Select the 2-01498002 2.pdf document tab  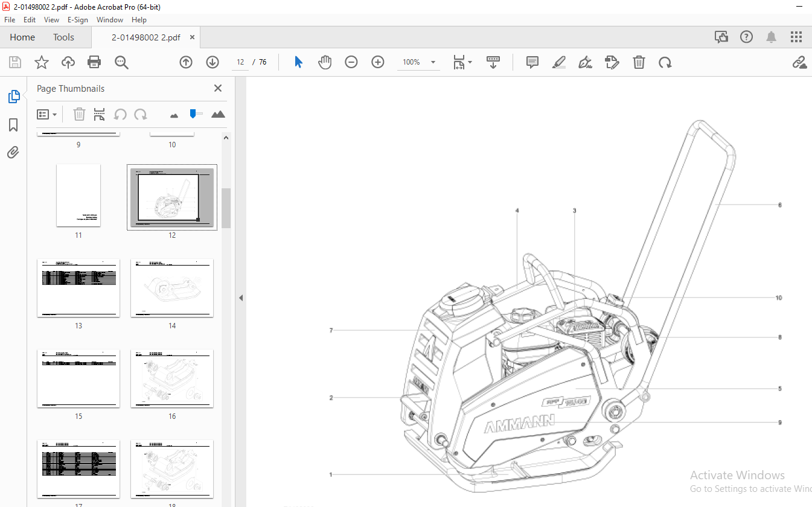(x=145, y=37)
